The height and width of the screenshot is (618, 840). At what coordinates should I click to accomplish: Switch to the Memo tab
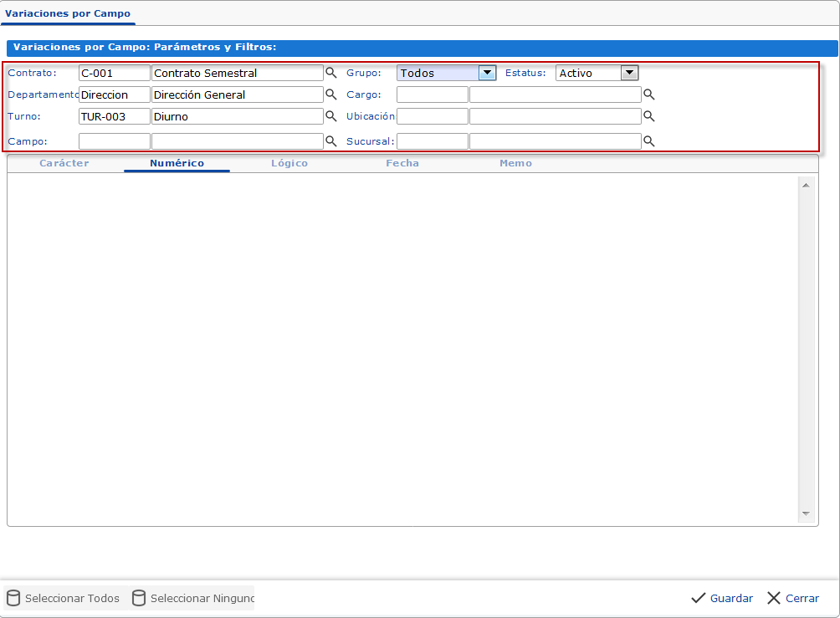[x=515, y=163]
